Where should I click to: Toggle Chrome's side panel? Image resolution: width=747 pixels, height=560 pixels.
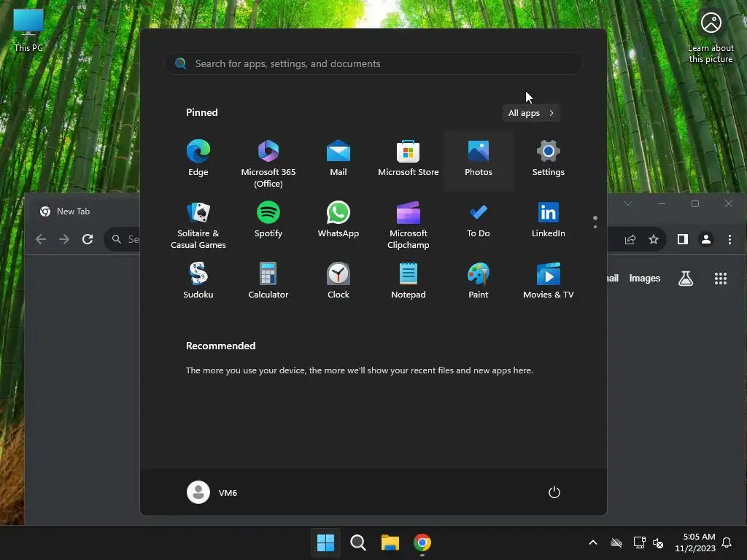coord(683,239)
